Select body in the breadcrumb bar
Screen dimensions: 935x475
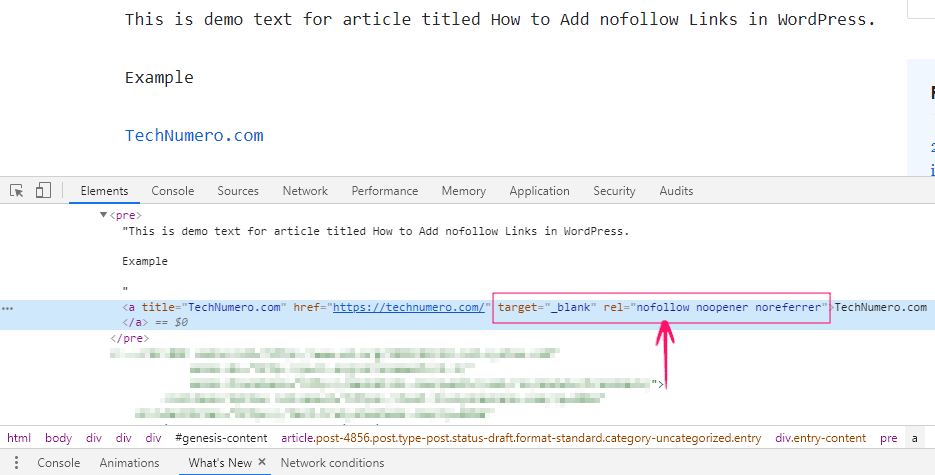coord(58,438)
